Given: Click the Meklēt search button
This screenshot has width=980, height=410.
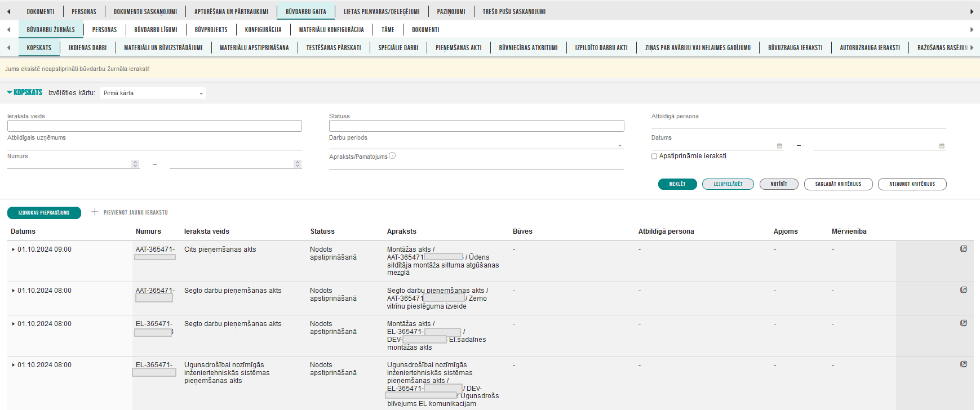Looking at the screenshot, I should pos(677,184).
